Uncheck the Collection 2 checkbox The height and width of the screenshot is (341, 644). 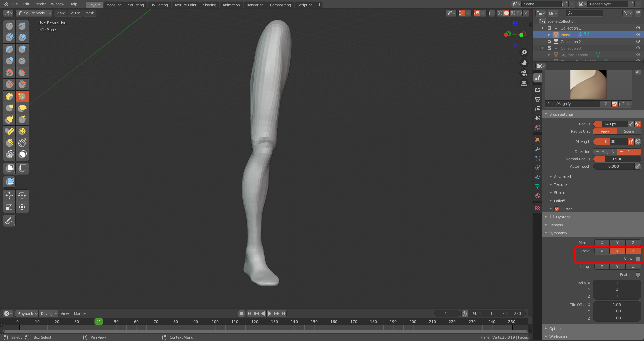coord(549,41)
